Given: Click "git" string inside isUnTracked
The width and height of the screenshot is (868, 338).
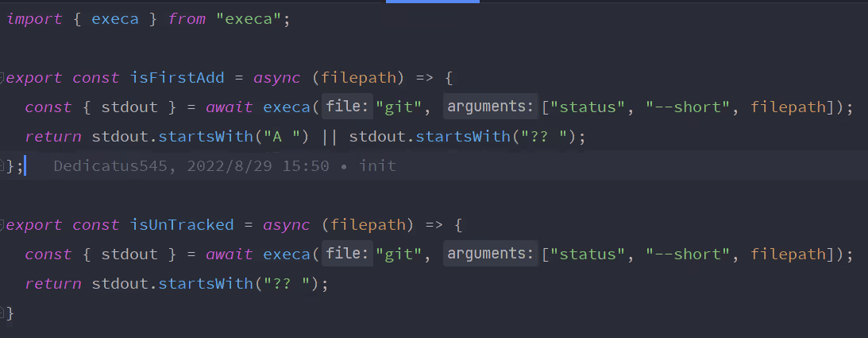Looking at the screenshot, I should [x=399, y=254].
